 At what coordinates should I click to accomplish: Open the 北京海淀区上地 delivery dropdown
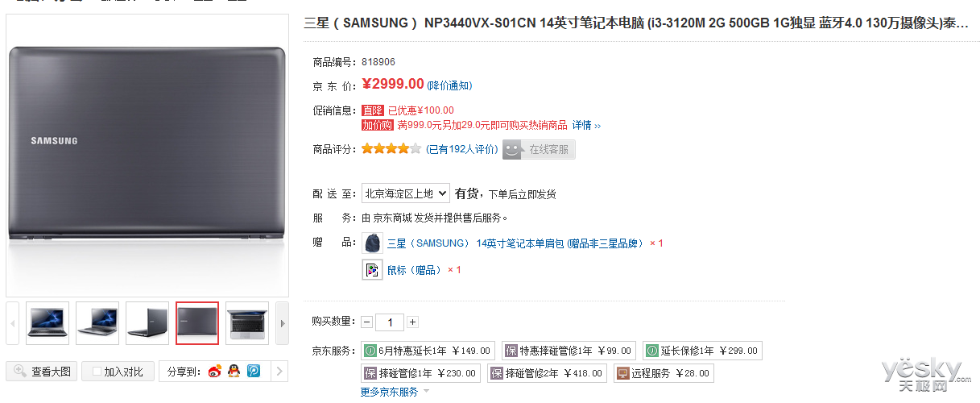click(x=405, y=193)
